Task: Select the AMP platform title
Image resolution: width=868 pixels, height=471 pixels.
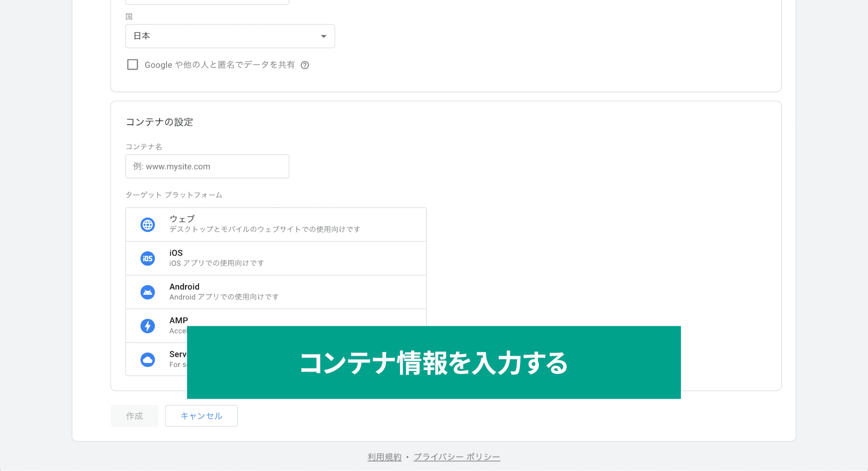Action: coord(178,320)
